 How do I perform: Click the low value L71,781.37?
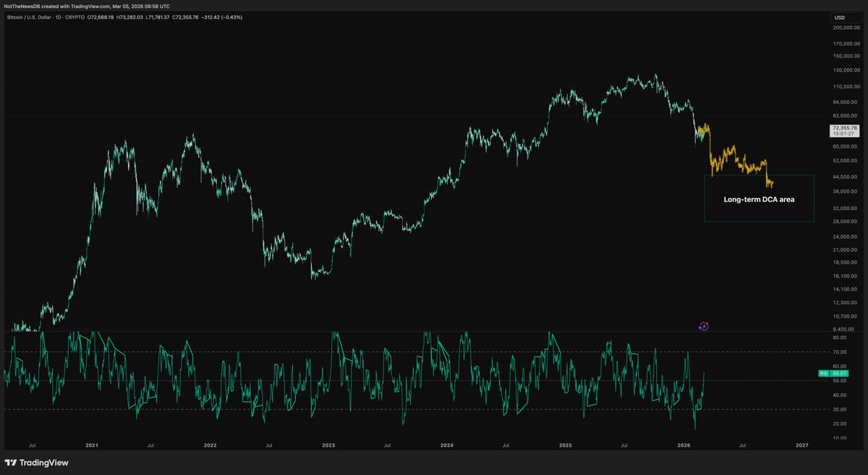tap(157, 17)
